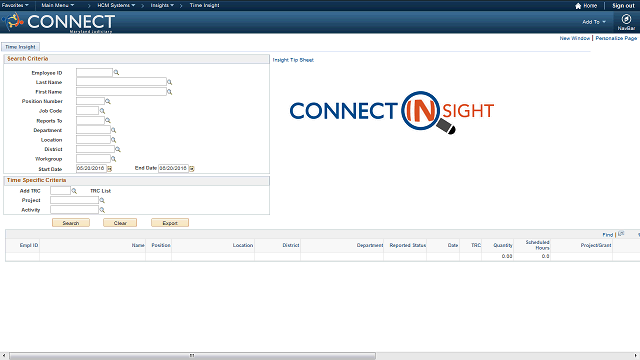Click the Job Code input field
Screen dimensions: 640x360
point(87,111)
